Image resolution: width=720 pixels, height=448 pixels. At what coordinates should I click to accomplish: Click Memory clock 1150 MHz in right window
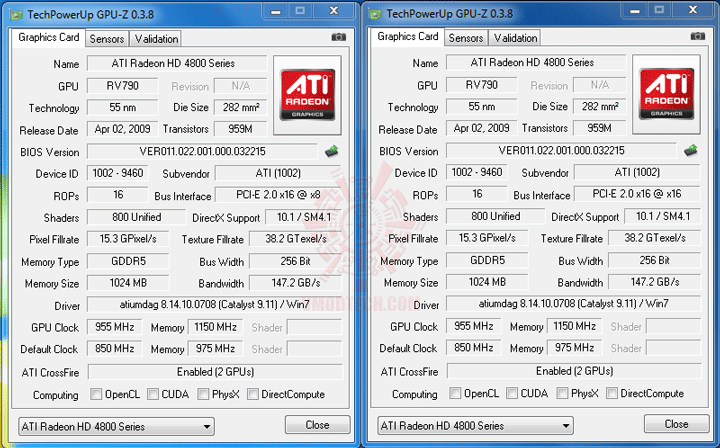tap(574, 326)
